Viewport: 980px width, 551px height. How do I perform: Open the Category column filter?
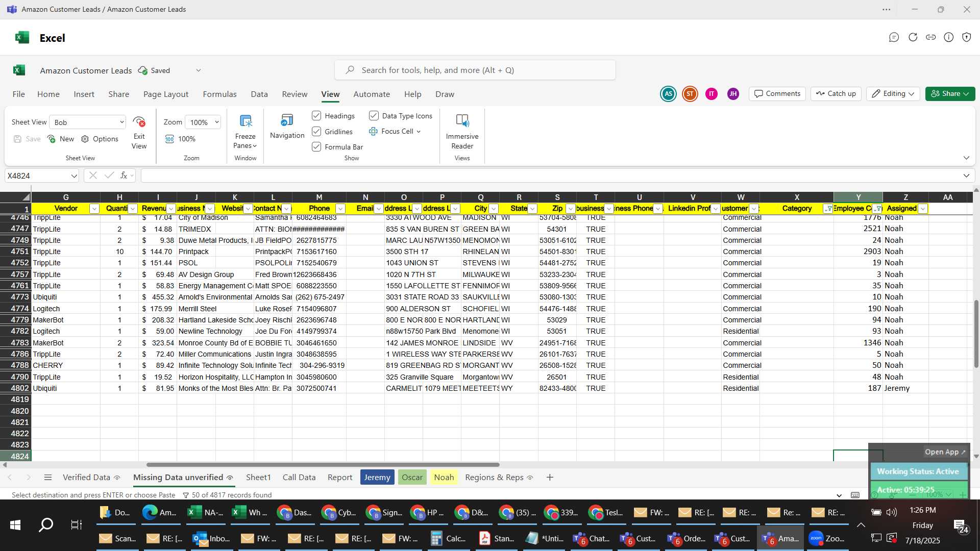(x=828, y=209)
